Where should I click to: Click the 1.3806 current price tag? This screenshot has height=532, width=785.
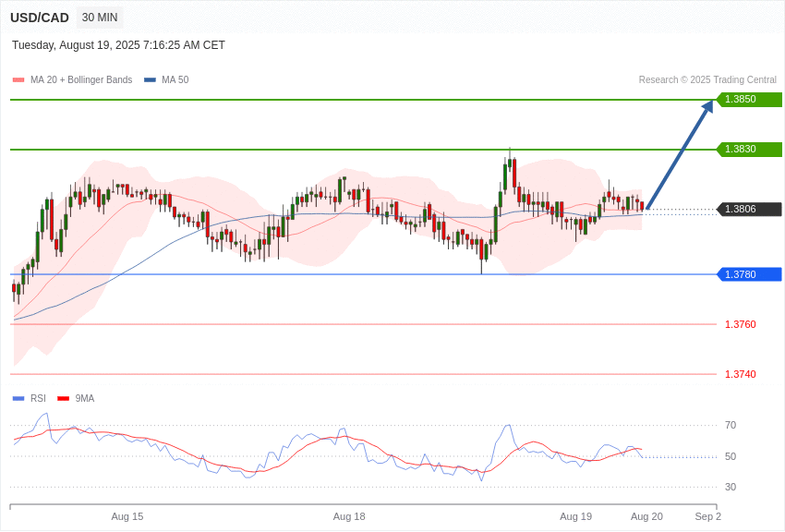click(750, 209)
